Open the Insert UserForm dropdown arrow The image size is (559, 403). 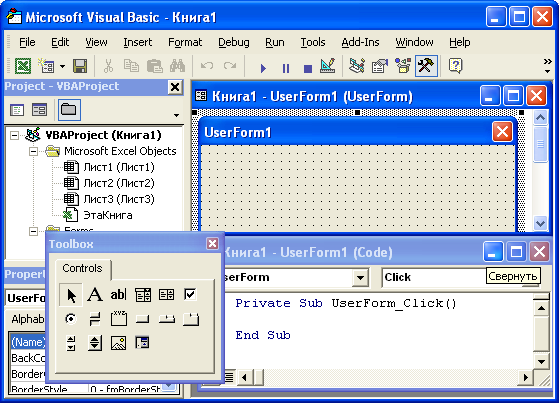(62, 66)
